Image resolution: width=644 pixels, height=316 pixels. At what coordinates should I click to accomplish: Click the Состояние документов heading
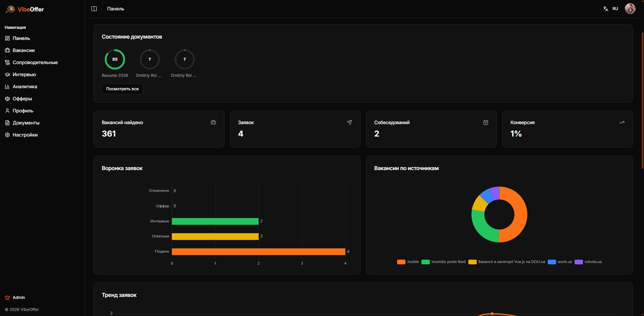tap(132, 37)
